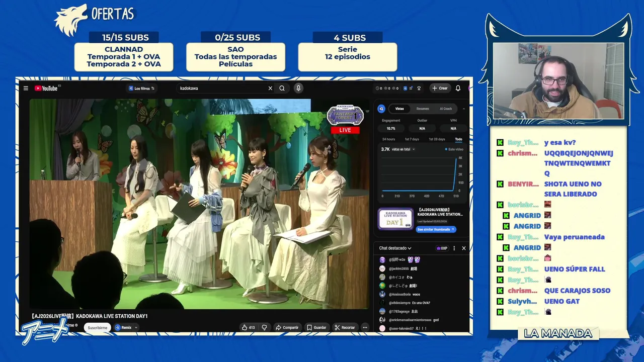Clear the kadokawa search text
Viewport: 644px width, 362px height.
270,88
